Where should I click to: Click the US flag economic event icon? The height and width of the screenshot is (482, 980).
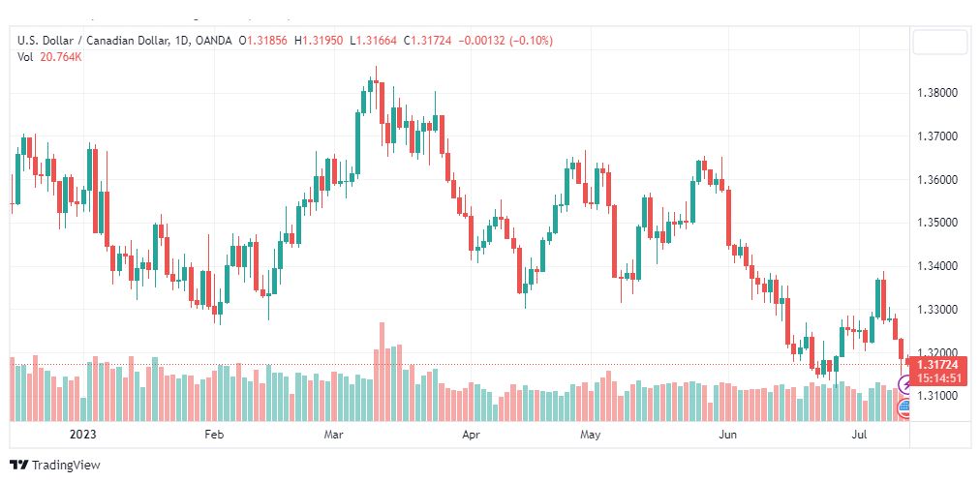click(x=904, y=409)
